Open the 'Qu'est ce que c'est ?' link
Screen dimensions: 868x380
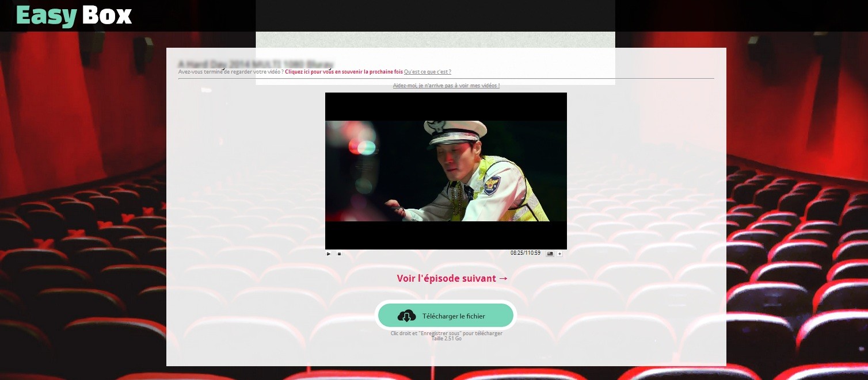tap(427, 72)
